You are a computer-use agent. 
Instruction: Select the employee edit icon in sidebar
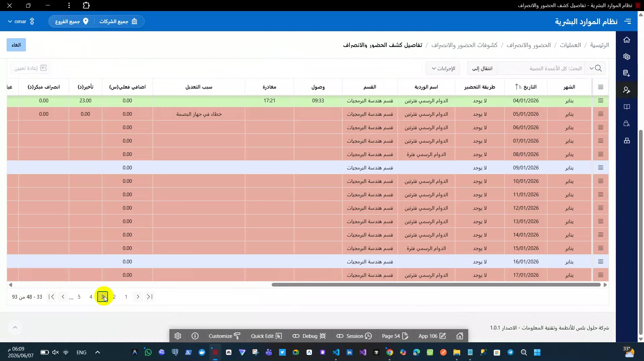click(x=627, y=90)
